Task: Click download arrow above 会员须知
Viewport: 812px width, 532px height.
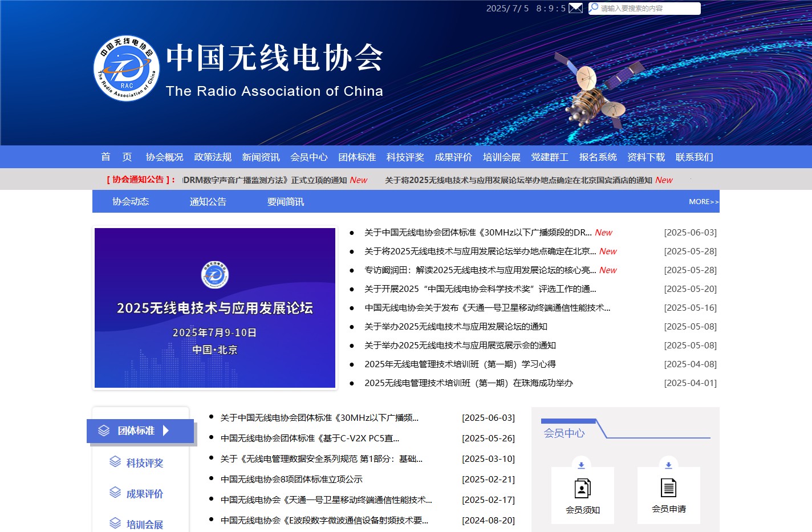Action: (581, 465)
